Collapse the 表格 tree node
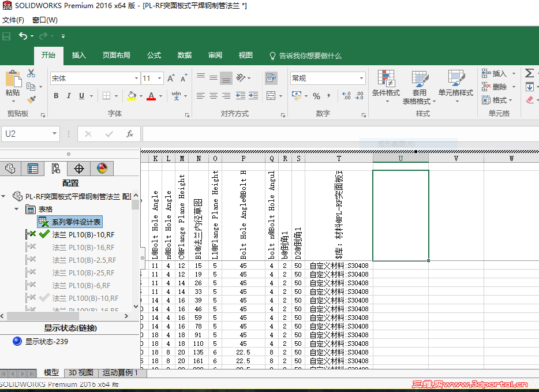The height and width of the screenshot is (392, 539). (16, 209)
